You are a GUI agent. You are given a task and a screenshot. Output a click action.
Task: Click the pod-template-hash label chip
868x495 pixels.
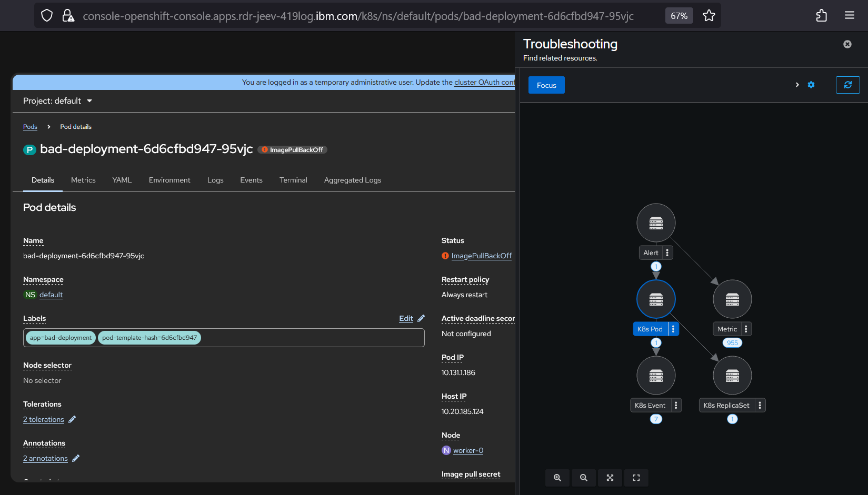(x=149, y=338)
